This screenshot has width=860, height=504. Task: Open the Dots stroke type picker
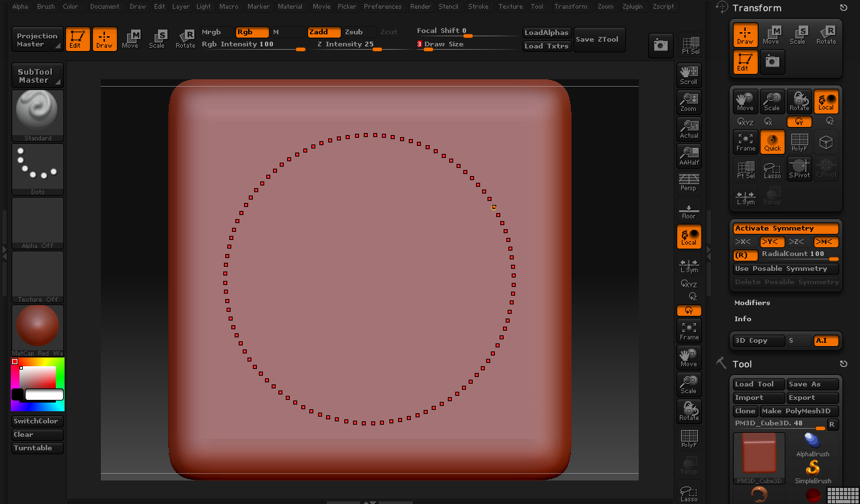coord(38,167)
